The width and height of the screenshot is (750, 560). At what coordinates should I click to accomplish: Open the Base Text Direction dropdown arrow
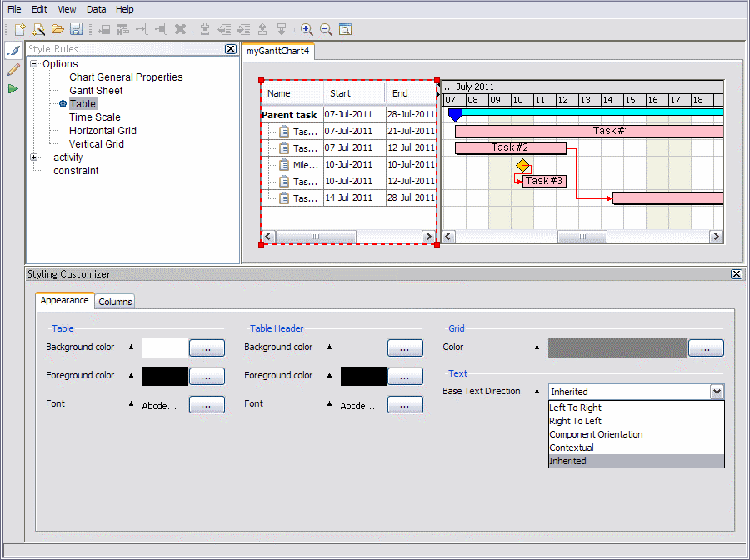click(x=716, y=392)
